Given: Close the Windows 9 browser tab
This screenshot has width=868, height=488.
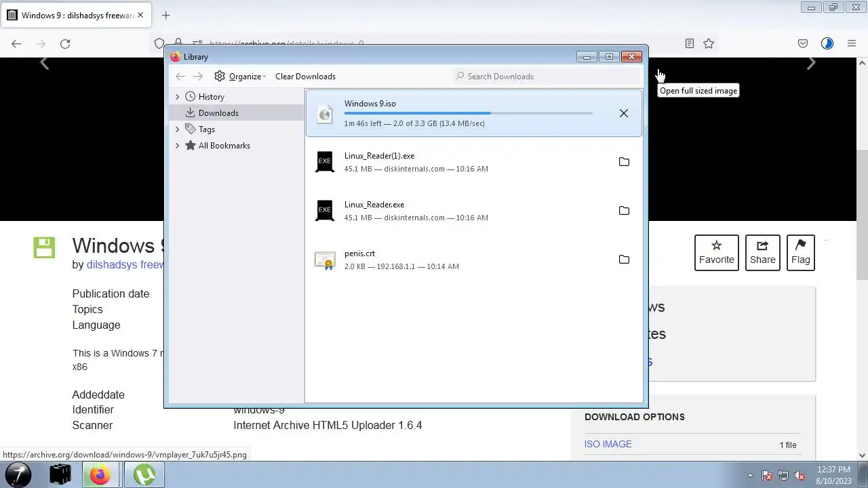Looking at the screenshot, I should (x=140, y=15).
